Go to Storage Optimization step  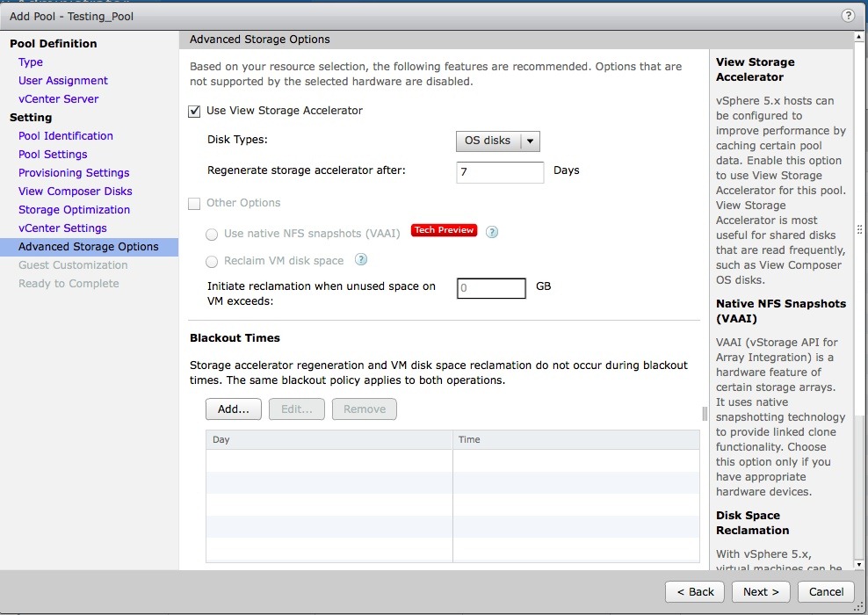click(74, 210)
